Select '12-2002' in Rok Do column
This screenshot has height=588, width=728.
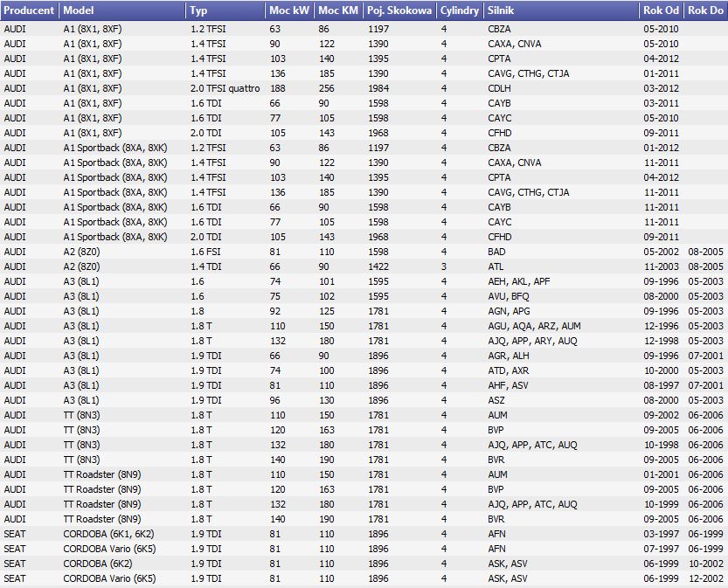(706, 578)
